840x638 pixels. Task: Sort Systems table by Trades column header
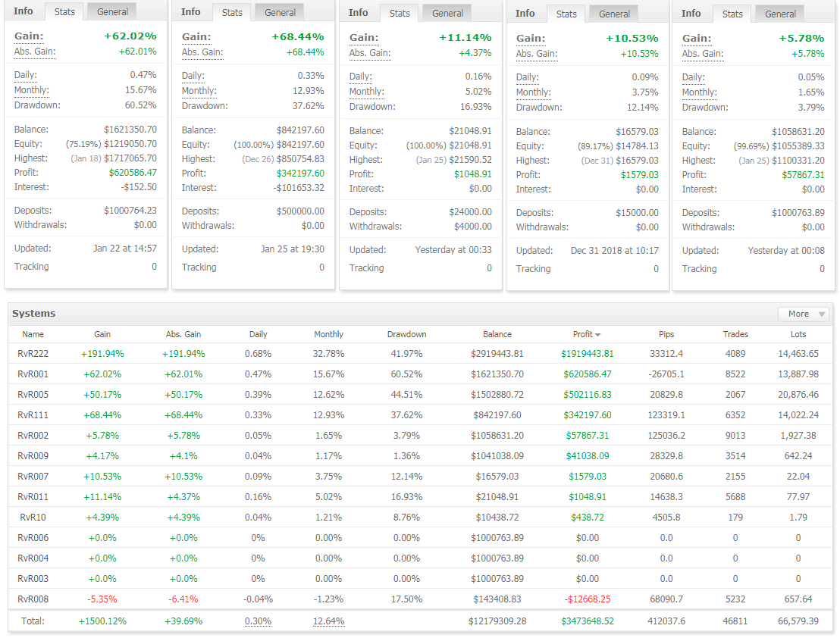735,334
